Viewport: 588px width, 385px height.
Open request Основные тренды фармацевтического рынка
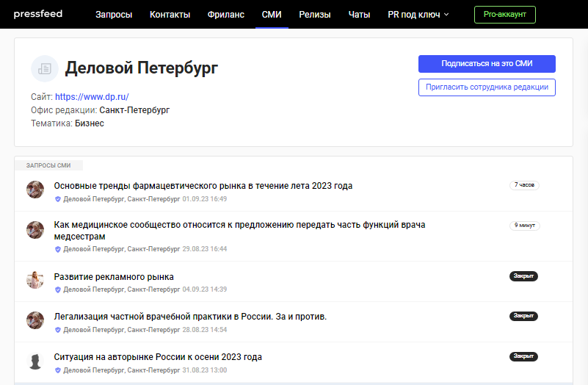(203, 186)
